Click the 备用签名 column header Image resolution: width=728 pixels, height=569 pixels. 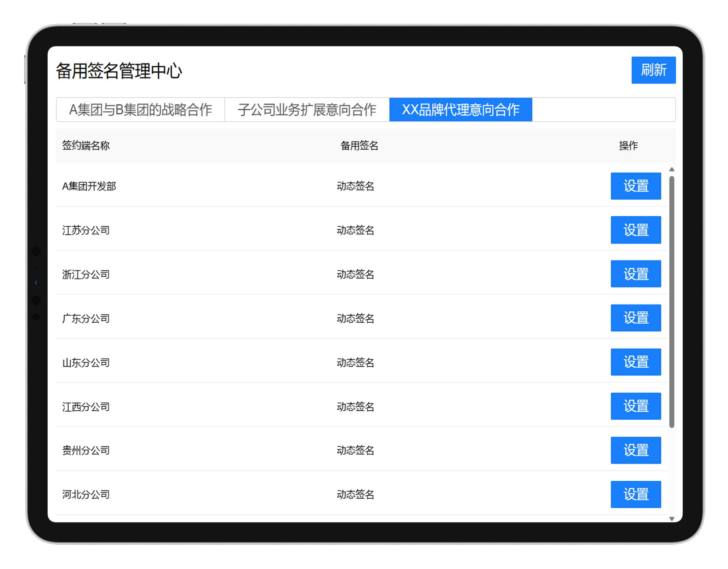(359, 146)
